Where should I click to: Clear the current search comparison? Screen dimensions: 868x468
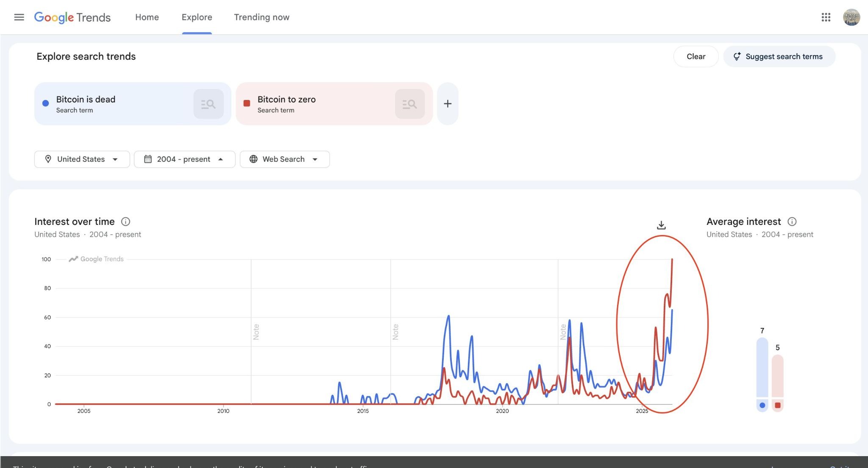tap(696, 56)
